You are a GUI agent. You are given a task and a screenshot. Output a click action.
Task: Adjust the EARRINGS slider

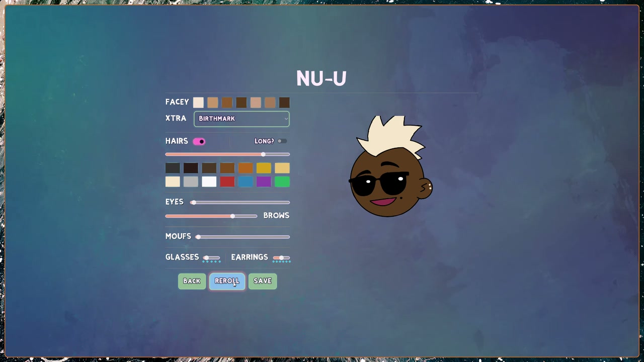coord(281,258)
